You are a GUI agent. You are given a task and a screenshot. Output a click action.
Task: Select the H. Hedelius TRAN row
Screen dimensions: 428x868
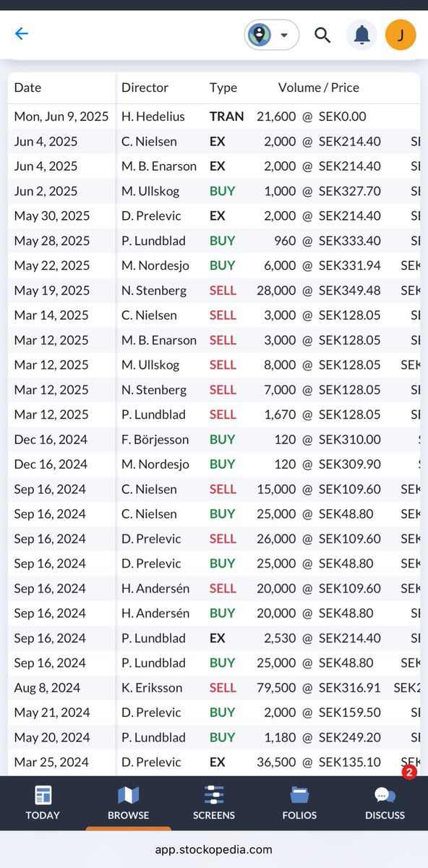214,116
